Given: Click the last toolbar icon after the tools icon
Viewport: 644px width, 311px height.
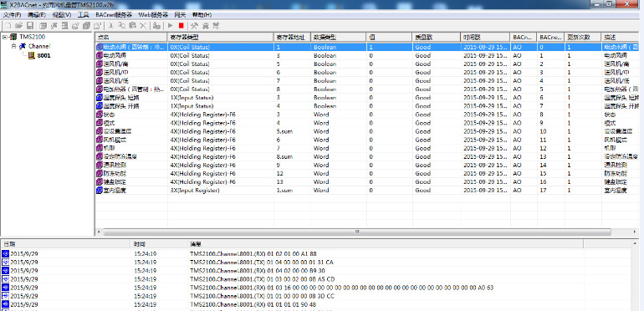Looking at the screenshot, I should click(216, 26).
